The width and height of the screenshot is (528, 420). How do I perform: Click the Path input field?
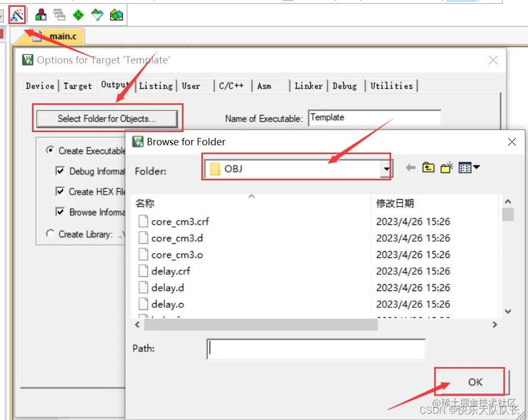[316, 349]
